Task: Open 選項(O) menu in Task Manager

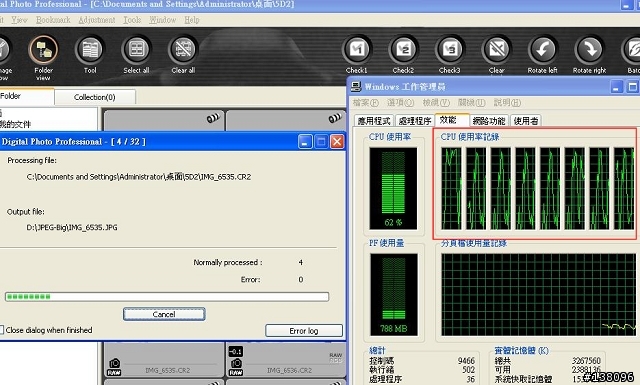Action: point(400,102)
